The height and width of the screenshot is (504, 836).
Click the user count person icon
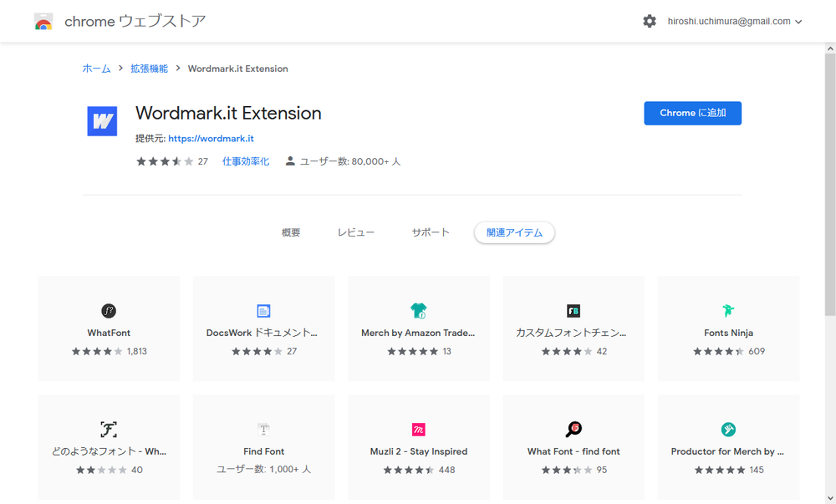pyautogui.click(x=290, y=161)
